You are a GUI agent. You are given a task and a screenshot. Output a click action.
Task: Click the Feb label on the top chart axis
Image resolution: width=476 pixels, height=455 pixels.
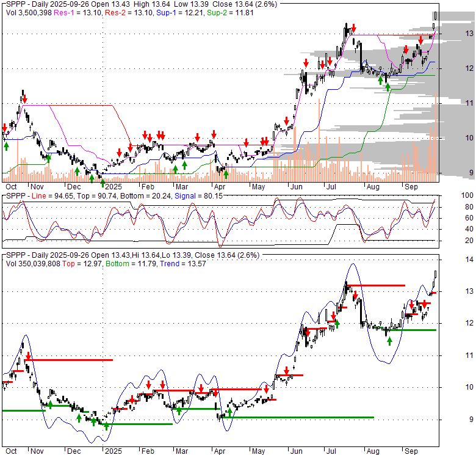[x=148, y=187]
